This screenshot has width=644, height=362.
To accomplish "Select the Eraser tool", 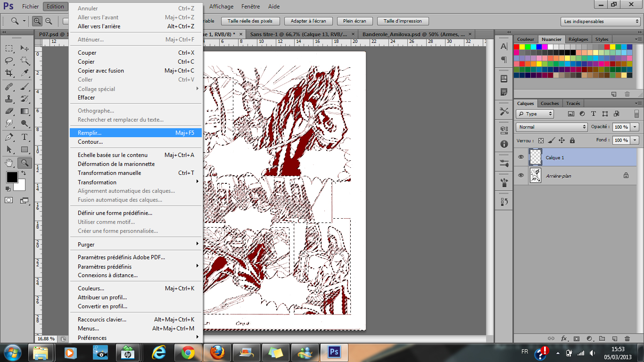I will click(x=9, y=111).
